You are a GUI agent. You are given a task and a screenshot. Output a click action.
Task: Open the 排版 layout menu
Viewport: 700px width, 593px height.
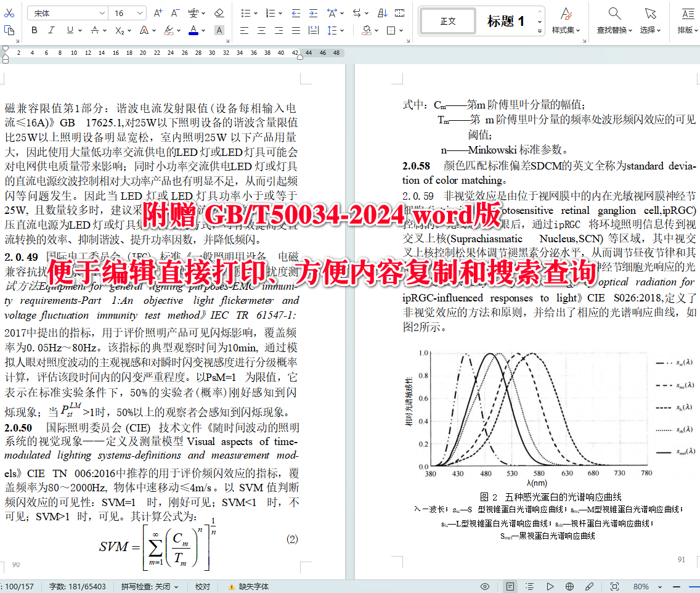pyautogui.click(x=688, y=21)
